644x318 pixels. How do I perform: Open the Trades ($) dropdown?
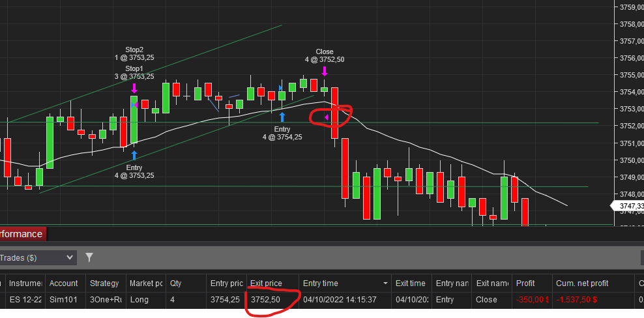[38, 257]
